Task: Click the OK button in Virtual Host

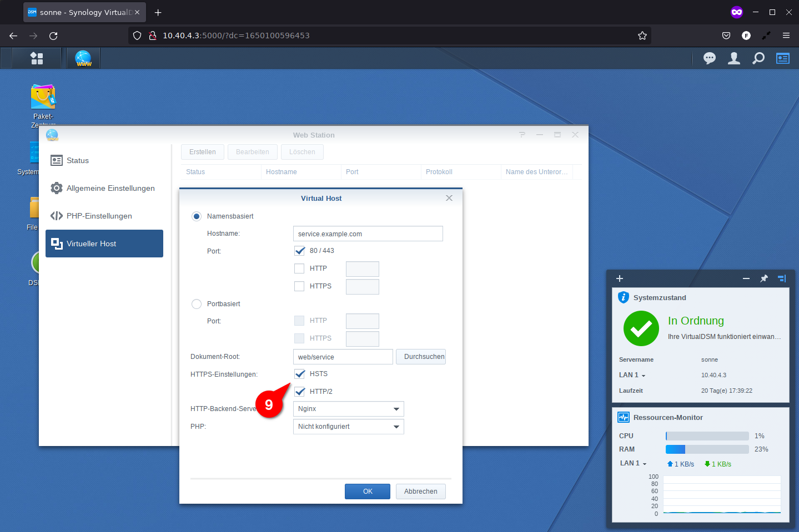Action: click(x=367, y=492)
